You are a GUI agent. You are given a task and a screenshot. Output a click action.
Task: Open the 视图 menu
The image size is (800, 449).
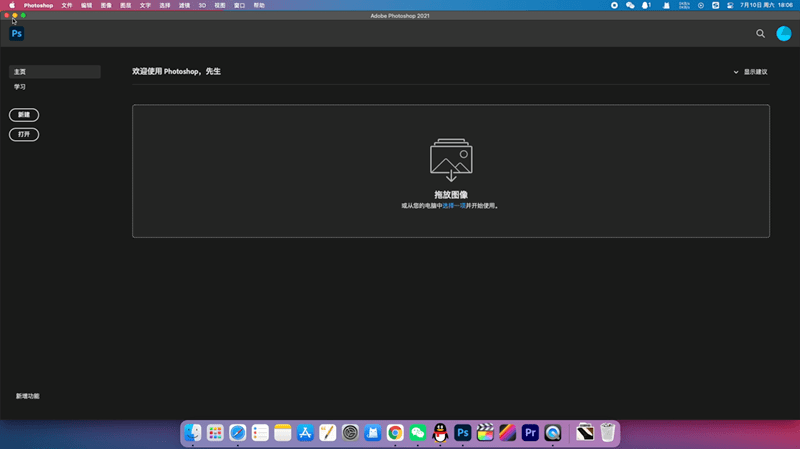(x=220, y=5)
